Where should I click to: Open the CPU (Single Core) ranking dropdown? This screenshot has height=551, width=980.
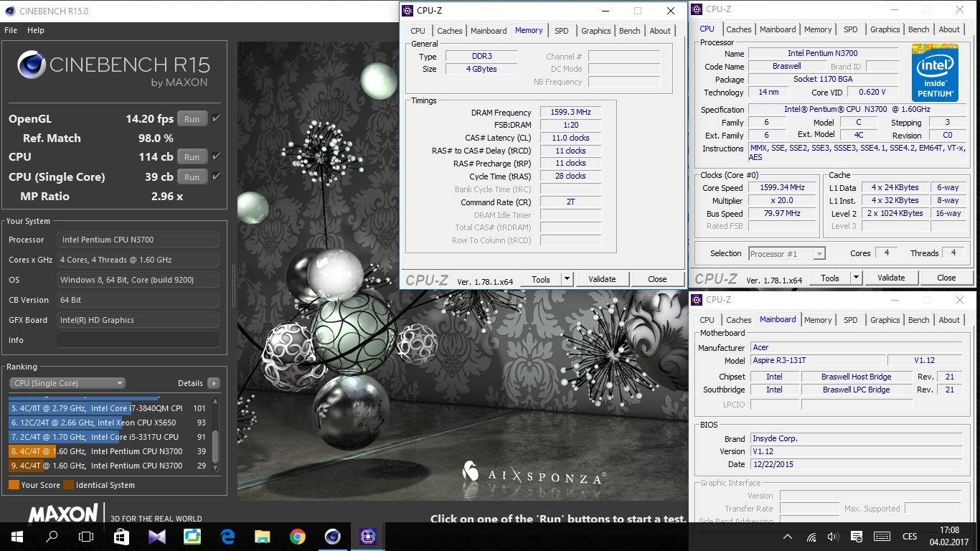point(67,383)
